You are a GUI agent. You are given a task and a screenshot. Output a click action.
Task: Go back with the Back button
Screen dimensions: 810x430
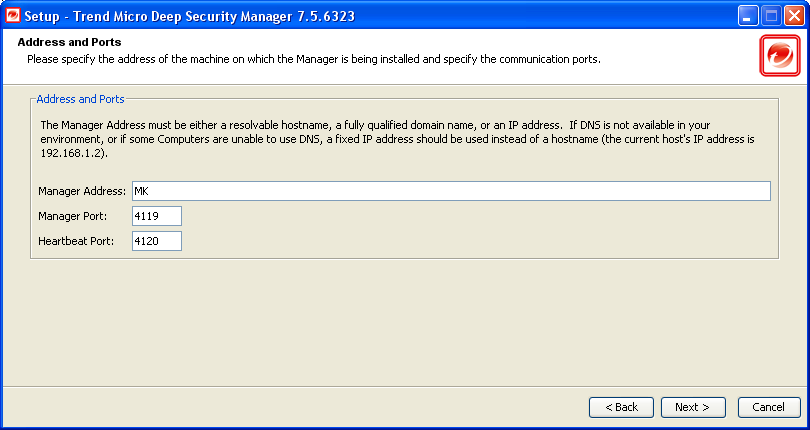tap(621, 407)
